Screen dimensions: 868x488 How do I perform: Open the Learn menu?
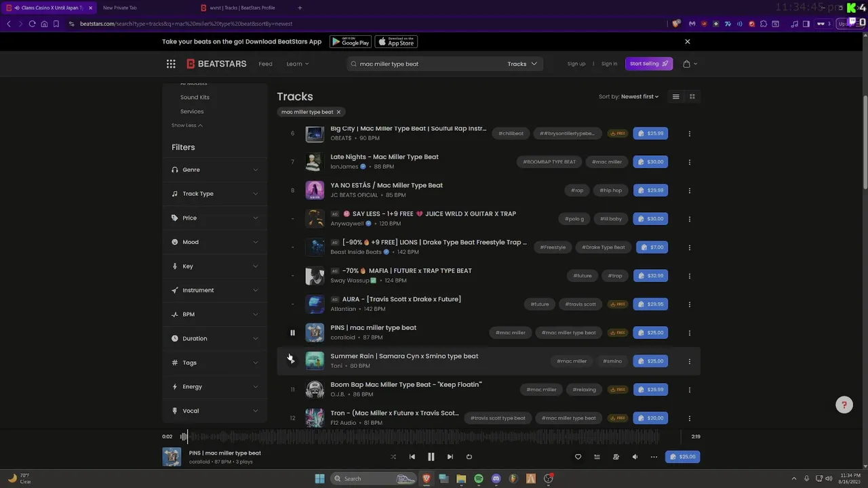(x=297, y=64)
